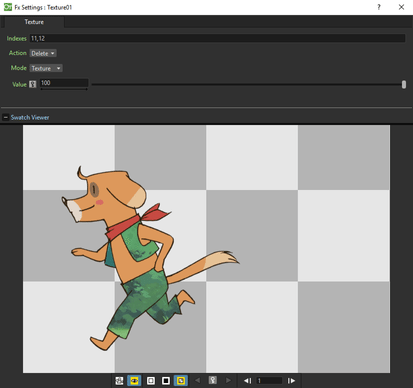The width and height of the screenshot is (413, 388).
Task: Step to the previous frame
Action: click(248, 381)
